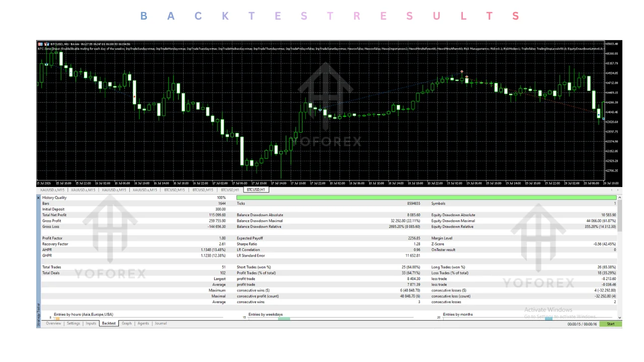This screenshot has height=362, width=644.
Task: Click the Expected Payoff value 2256.85
Action: coord(414,238)
